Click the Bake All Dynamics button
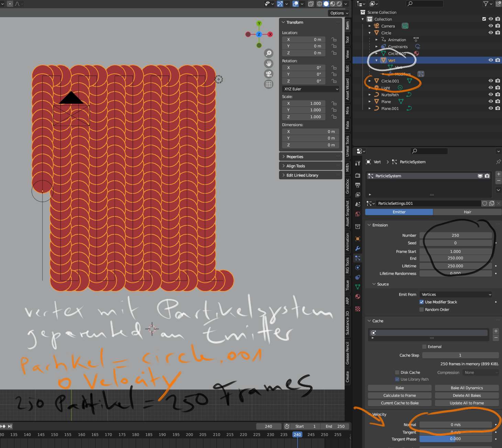This screenshot has width=502, height=448. pos(467,388)
